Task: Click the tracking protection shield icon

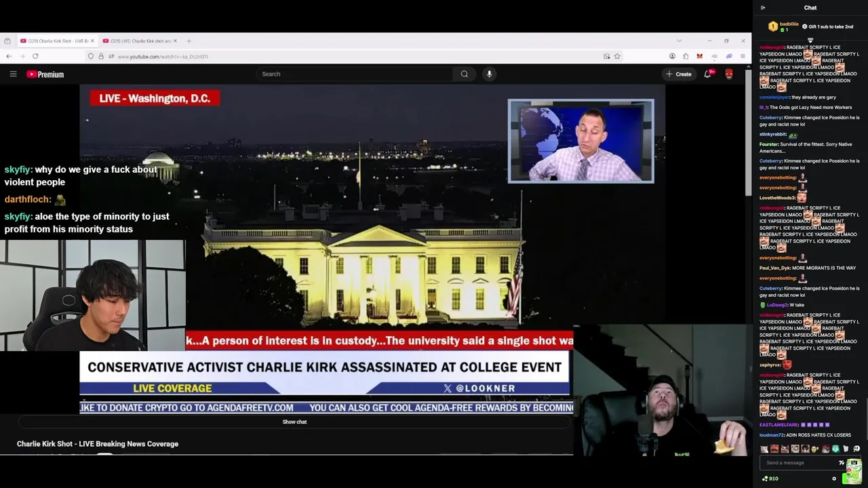Action: click(90, 56)
